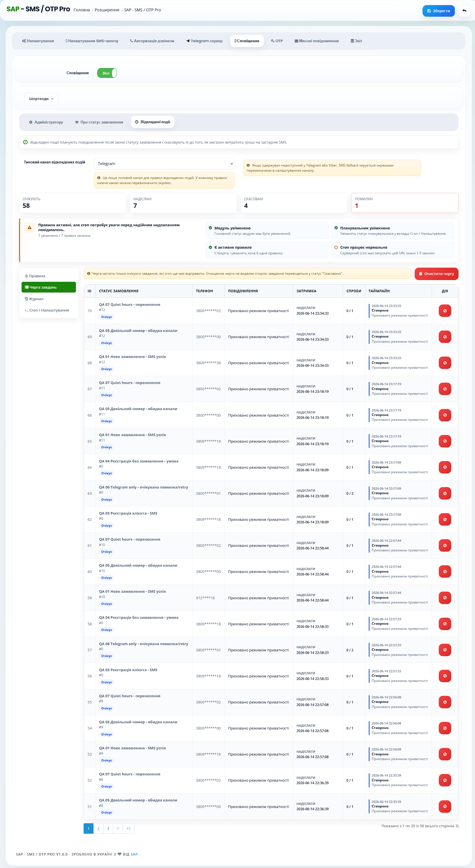475x868 pixels.
Task: Click the Cron працює нормально status item
Action: tap(393, 250)
